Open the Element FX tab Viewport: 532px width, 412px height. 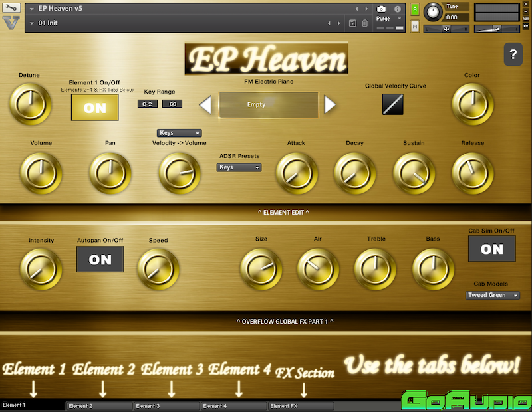[x=301, y=405]
